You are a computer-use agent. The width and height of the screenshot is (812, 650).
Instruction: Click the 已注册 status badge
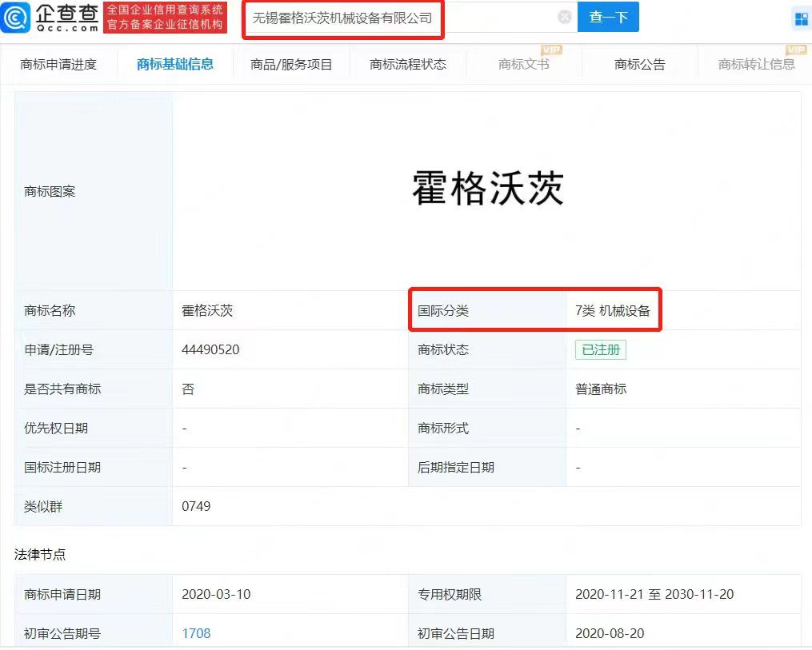601,350
